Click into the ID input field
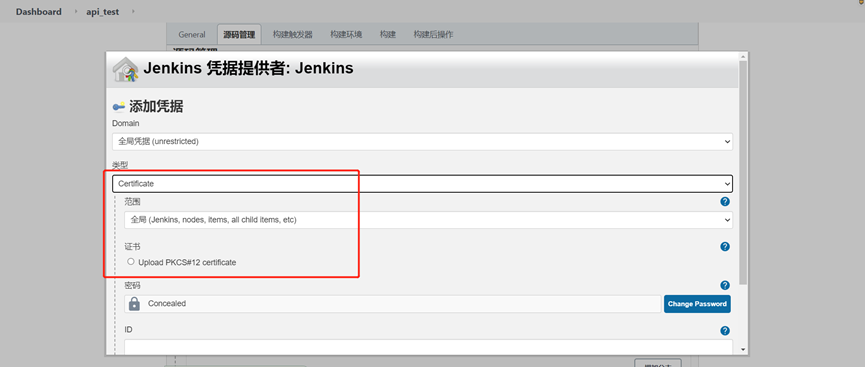Image resolution: width=865 pixels, height=367 pixels. click(429, 347)
